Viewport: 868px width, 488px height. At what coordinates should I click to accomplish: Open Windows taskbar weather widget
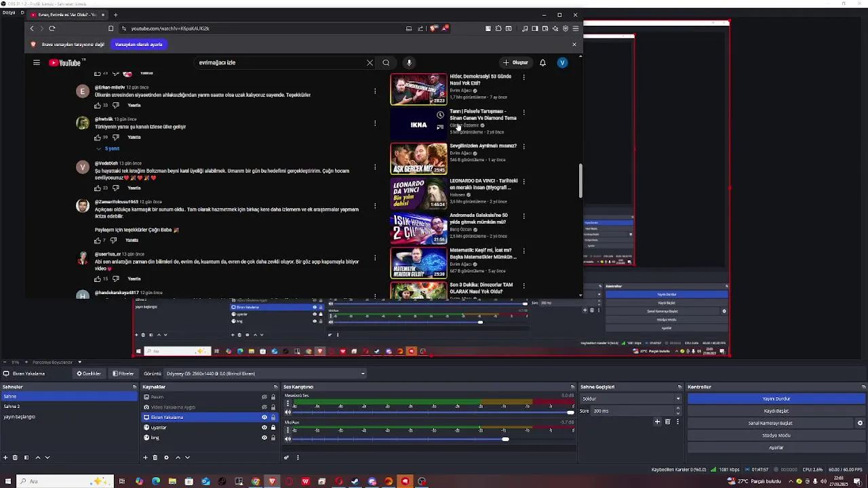755,481
